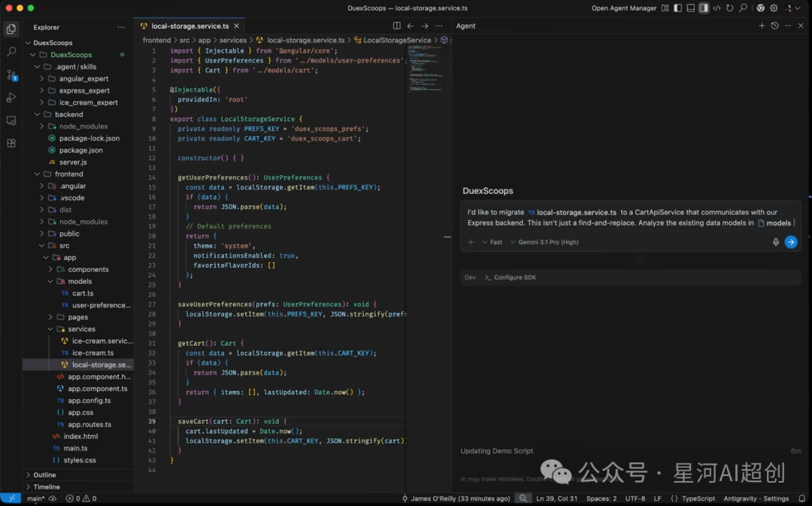The height and width of the screenshot is (506, 812).
Task: Open cart.ts in the models folder
Action: click(x=82, y=293)
